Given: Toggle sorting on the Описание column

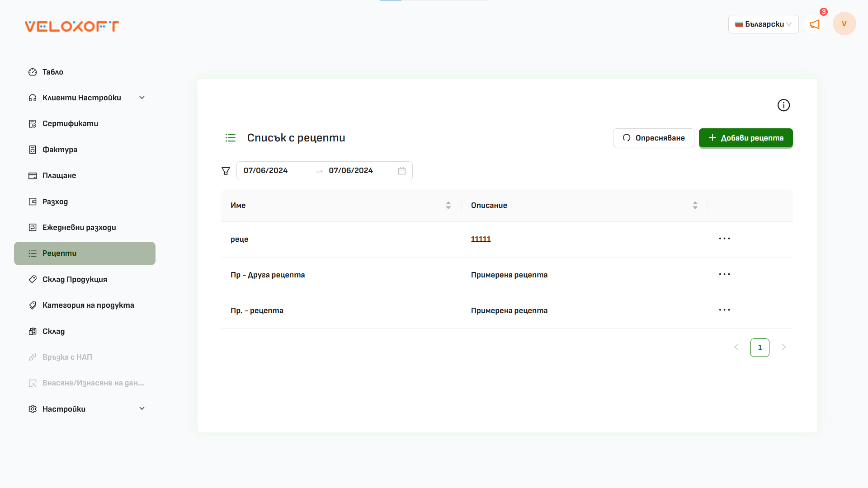Looking at the screenshot, I should (x=695, y=205).
